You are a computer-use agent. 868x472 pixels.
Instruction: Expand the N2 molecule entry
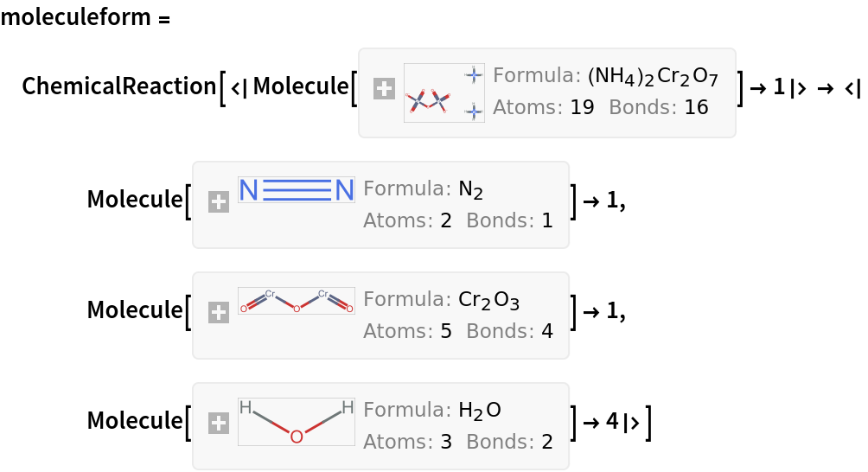point(219,202)
